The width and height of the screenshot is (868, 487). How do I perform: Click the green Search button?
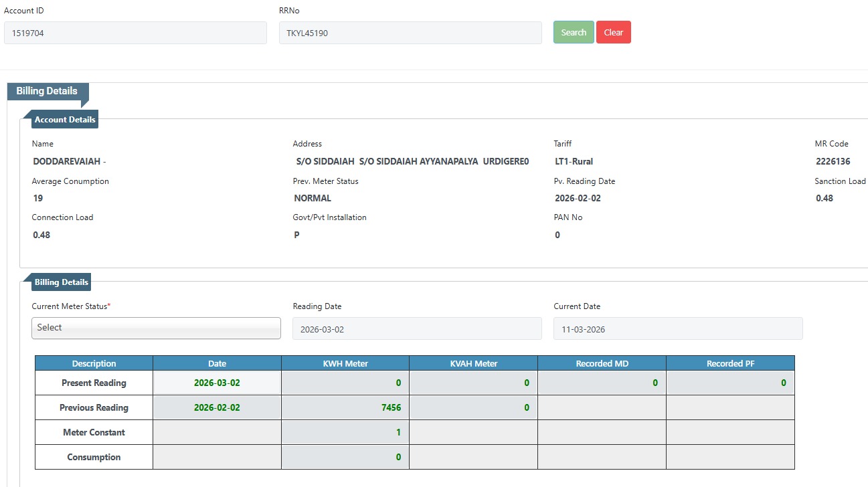(x=574, y=32)
